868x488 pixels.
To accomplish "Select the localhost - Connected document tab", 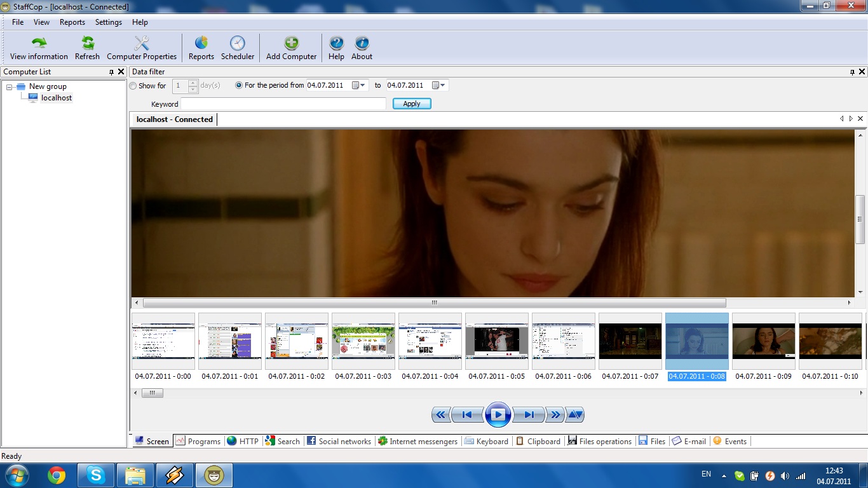I will click(174, 119).
